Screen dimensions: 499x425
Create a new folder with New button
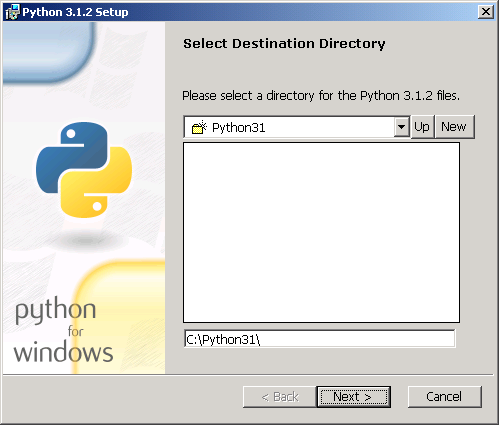point(454,127)
